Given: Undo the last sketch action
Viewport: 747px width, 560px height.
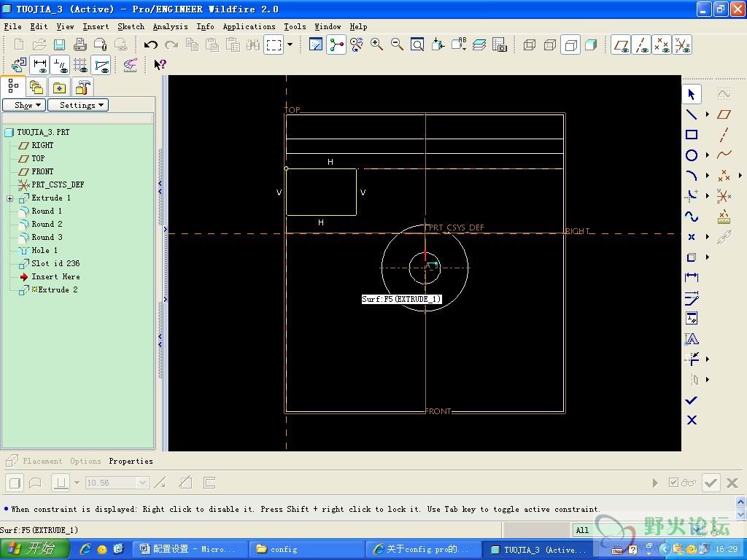Looking at the screenshot, I should 150,45.
